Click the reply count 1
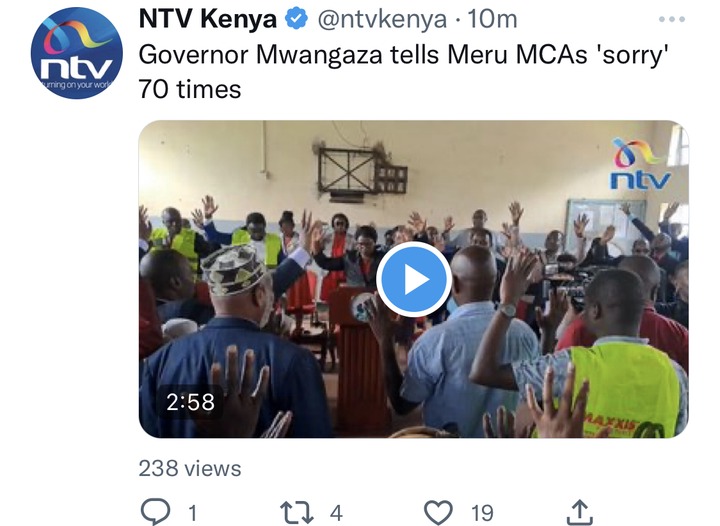 (x=192, y=513)
